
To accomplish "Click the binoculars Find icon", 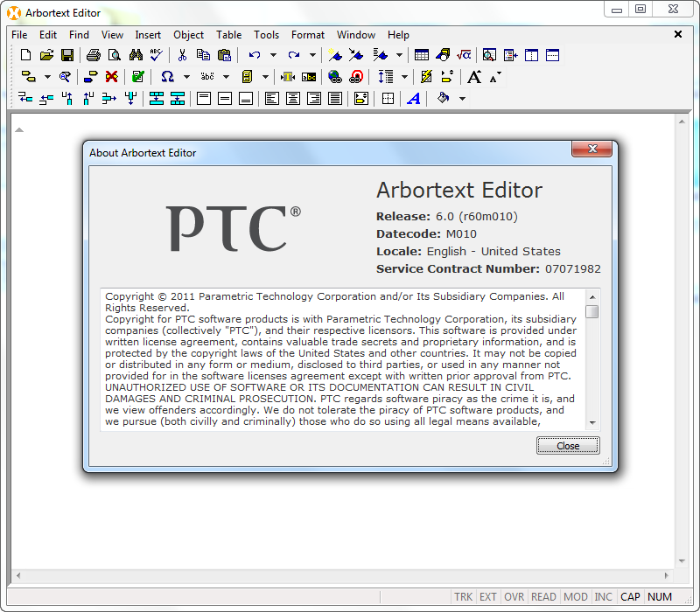I will pyautogui.click(x=136, y=55).
